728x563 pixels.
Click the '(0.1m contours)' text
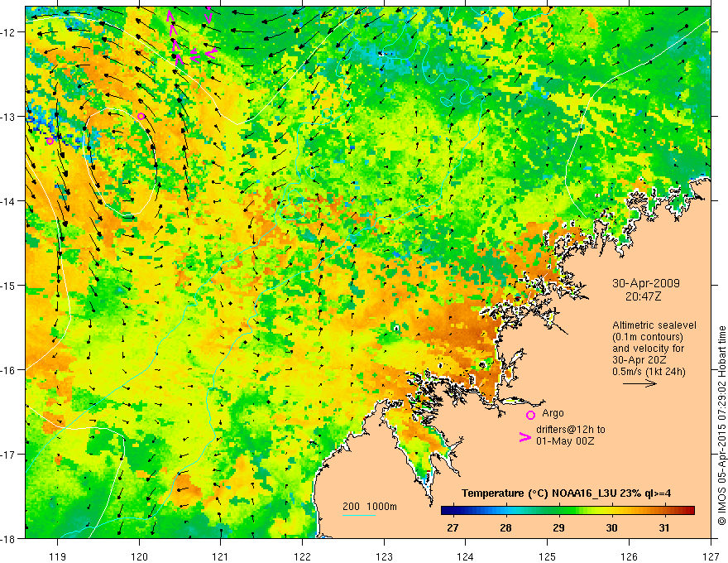click(648, 337)
